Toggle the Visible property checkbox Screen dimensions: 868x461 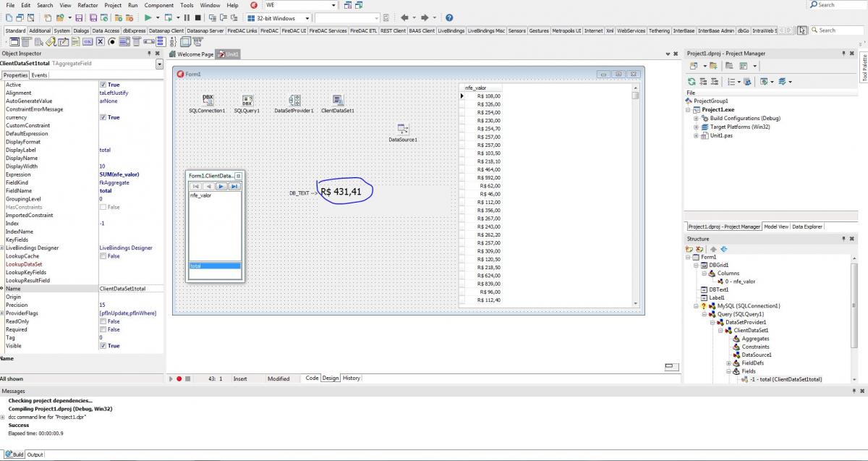pos(103,346)
